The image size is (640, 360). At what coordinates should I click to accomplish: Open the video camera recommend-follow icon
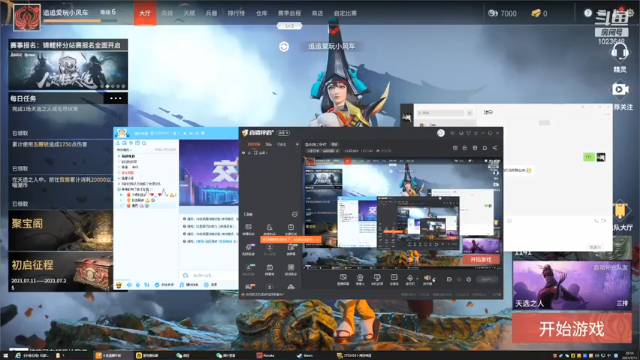[x=620, y=89]
